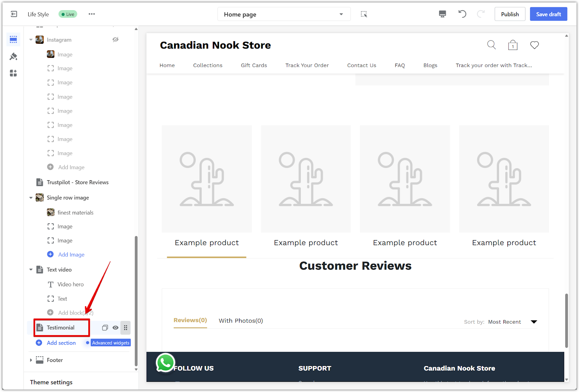Open the Home menu item
The width and height of the screenshot is (579, 392).
point(167,66)
